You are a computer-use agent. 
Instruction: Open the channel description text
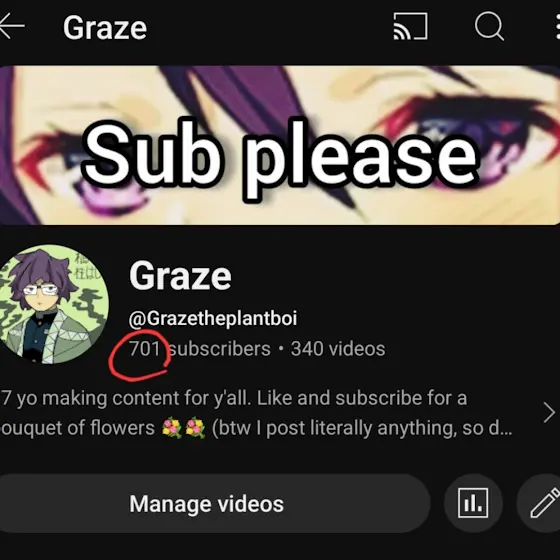pos(257,413)
